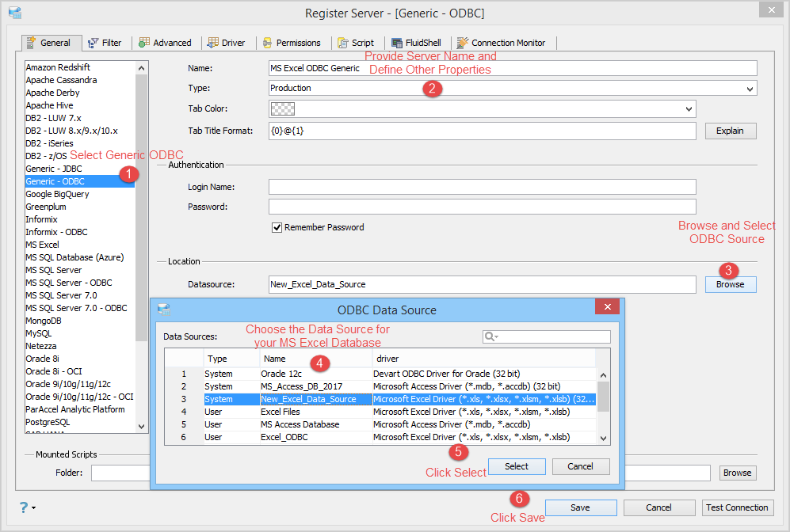The height and width of the screenshot is (532, 790).
Task: Click into the Login Name field
Action: pos(482,187)
